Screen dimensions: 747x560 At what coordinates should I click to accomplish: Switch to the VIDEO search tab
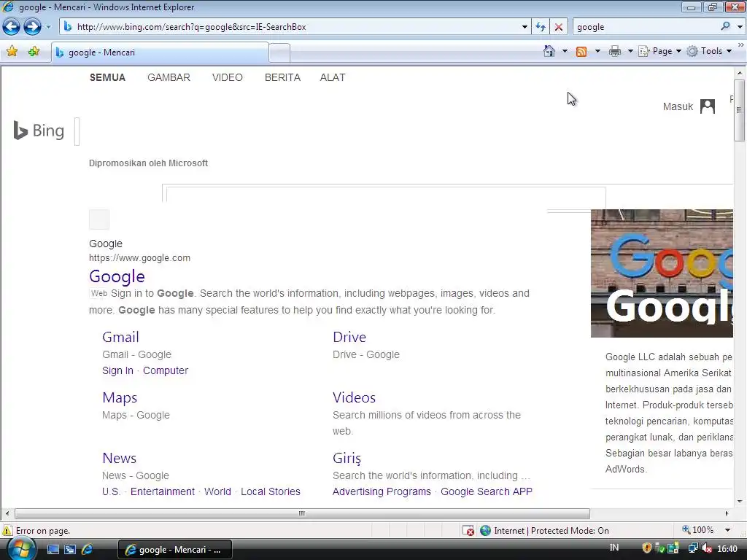228,77
